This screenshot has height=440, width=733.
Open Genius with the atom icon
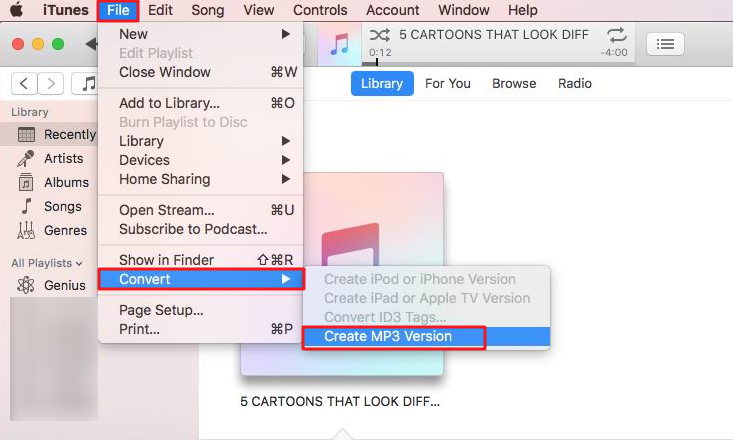pos(26,285)
